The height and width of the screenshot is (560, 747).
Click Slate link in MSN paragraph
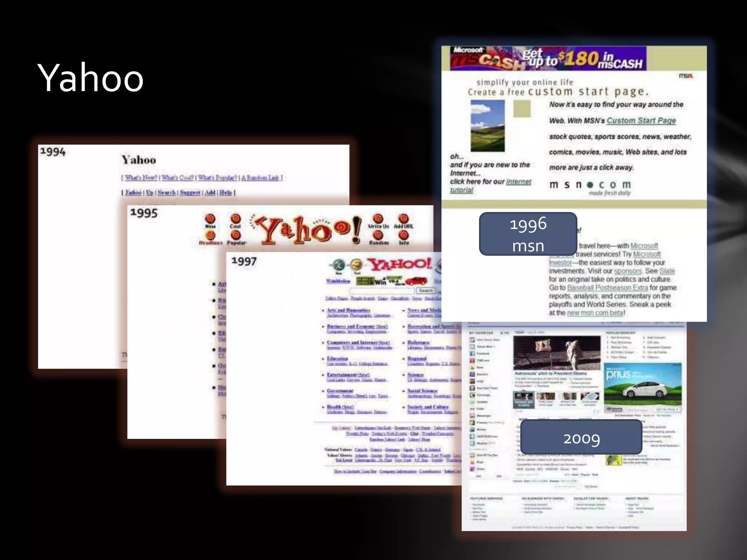(667, 271)
